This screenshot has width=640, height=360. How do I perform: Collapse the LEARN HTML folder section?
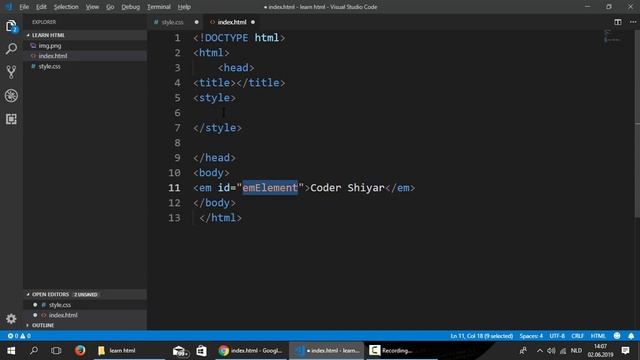coord(85,35)
